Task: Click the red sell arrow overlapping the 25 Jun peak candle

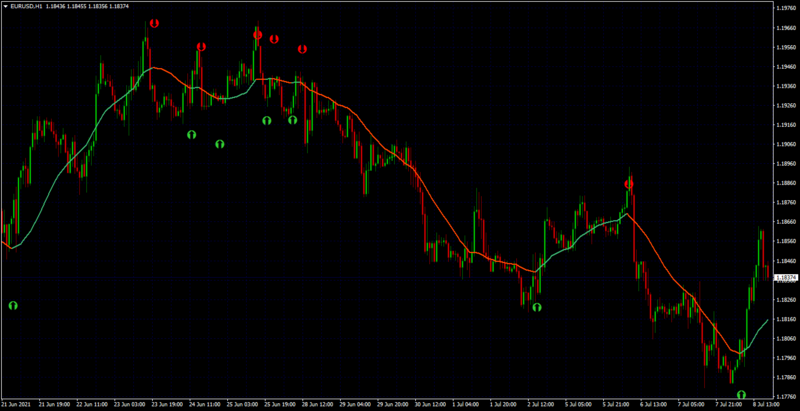Action: pos(258,35)
